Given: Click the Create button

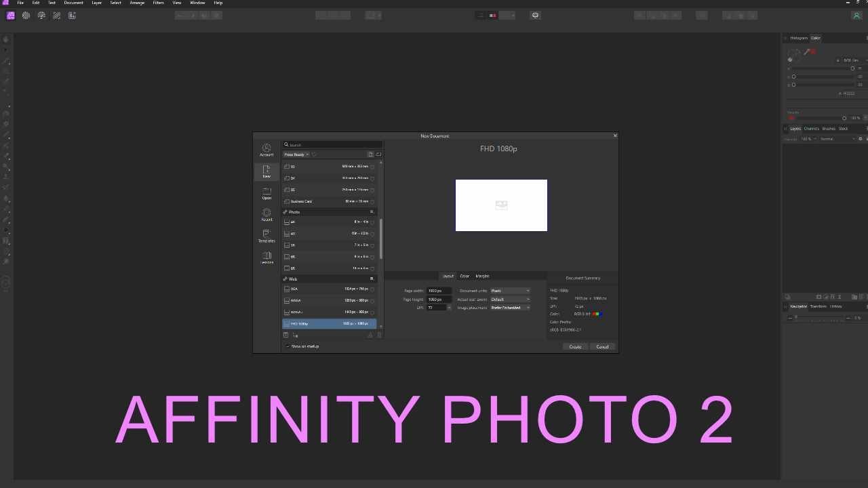Looking at the screenshot, I should [x=575, y=347].
